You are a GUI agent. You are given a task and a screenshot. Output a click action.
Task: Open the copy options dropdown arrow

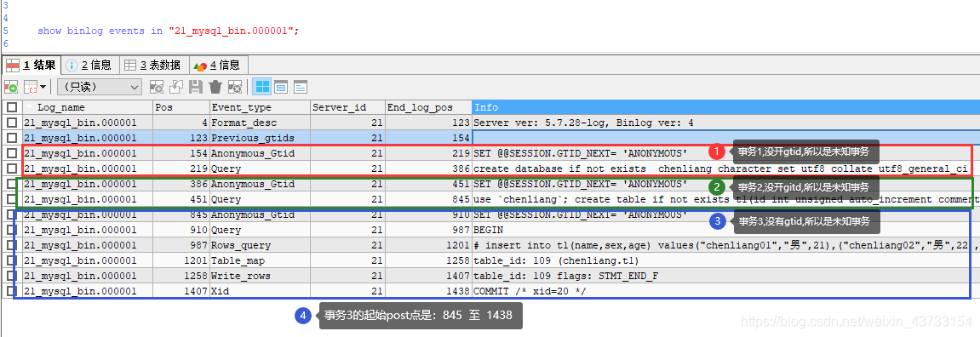click(x=43, y=87)
